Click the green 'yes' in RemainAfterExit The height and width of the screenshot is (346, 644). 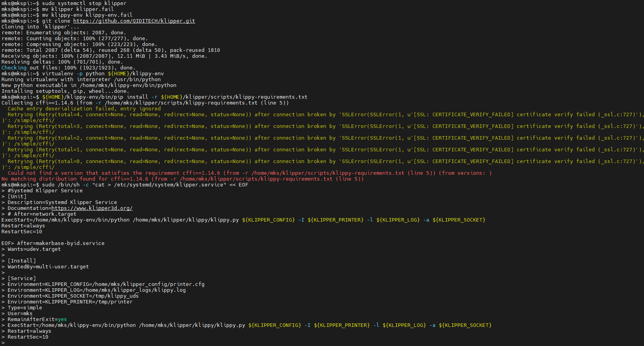click(x=62, y=319)
